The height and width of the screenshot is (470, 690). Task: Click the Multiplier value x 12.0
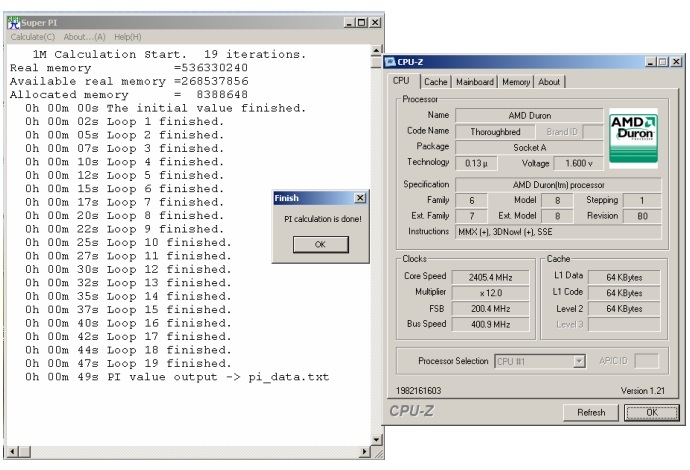[x=490, y=293]
